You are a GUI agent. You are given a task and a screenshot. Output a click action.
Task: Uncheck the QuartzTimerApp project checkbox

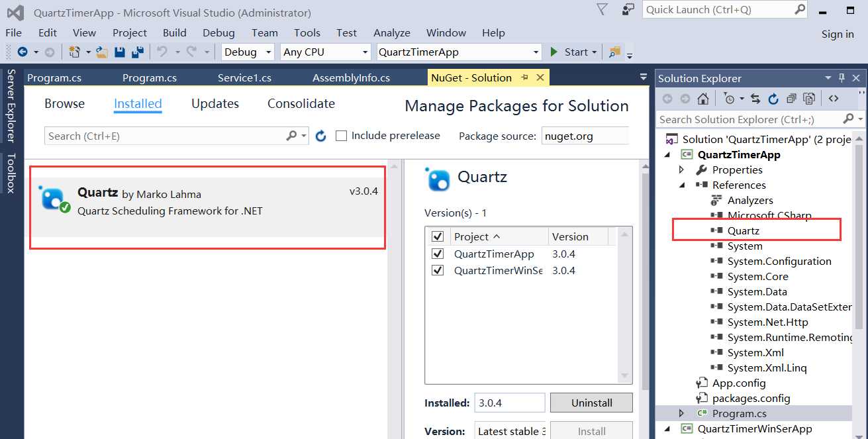click(x=438, y=254)
